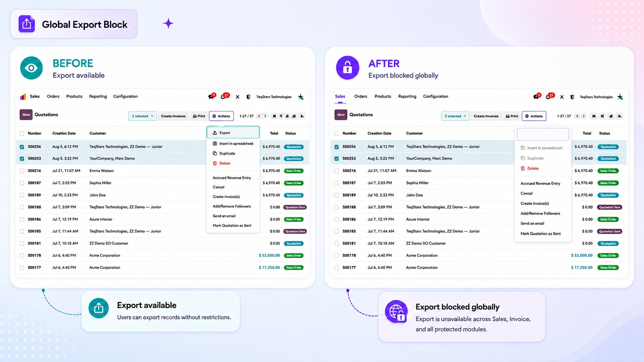The height and width of the screenshot is (362, 644).
Task: Open the Configuration menu in AFTER panel
Action: pos(436,97)
